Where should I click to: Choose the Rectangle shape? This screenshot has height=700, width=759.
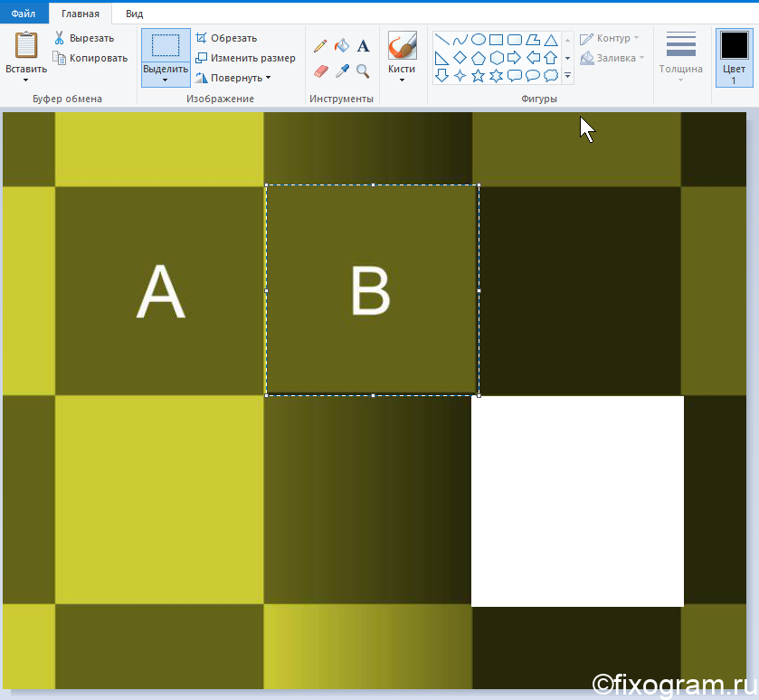[496, 39]
